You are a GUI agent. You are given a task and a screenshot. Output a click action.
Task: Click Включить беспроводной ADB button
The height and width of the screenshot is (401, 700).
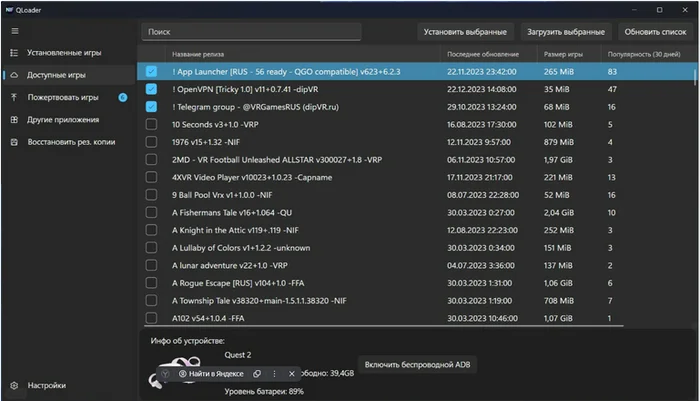[x=417, y=365]
